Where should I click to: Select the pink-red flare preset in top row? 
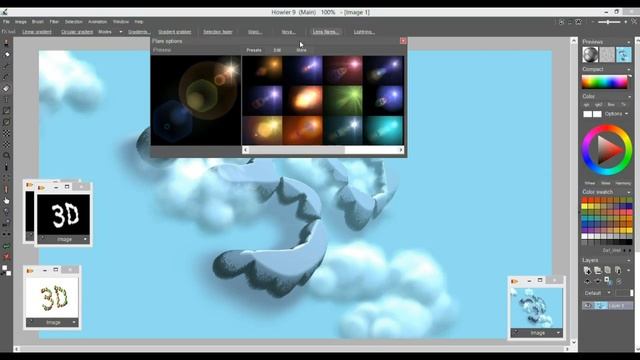tap(343, 70)
